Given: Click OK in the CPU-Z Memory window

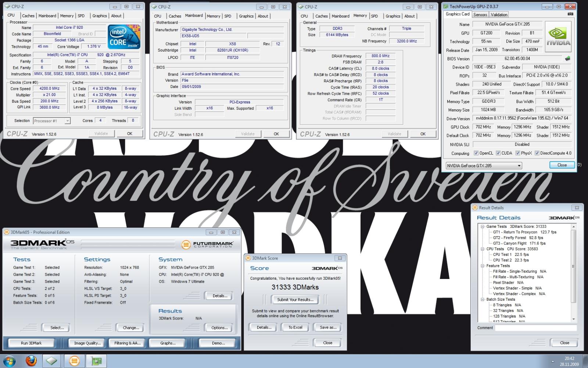Looking at the screenshot, I should pyautogui.click(x=423, y=134).
